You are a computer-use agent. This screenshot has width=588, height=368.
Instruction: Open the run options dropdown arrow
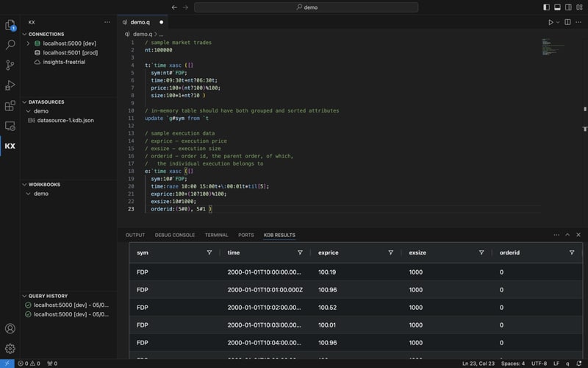(557, 22)
